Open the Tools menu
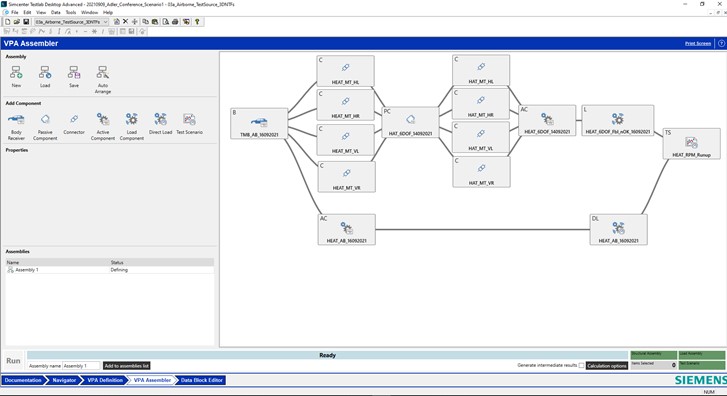Screen dimensions: 727x396 point(70,13)
